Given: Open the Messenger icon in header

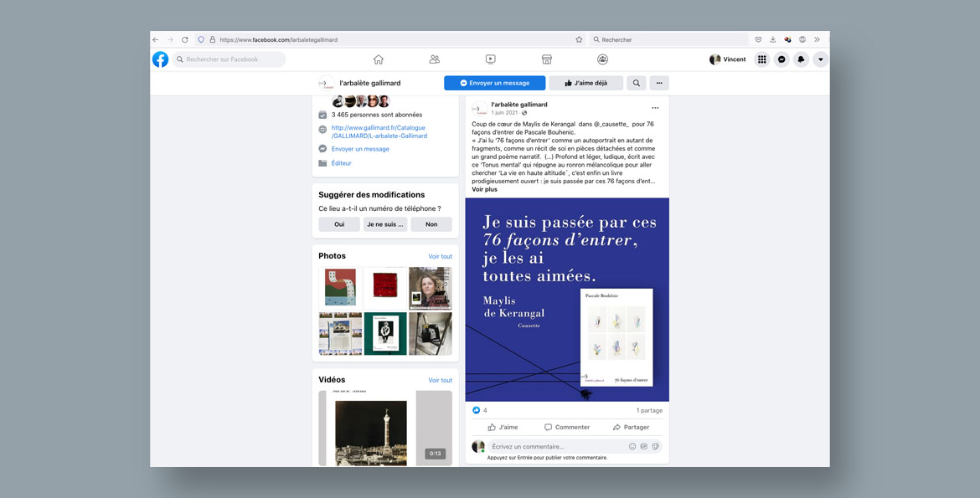Looking at the screenshot, I should pos(781,59).
